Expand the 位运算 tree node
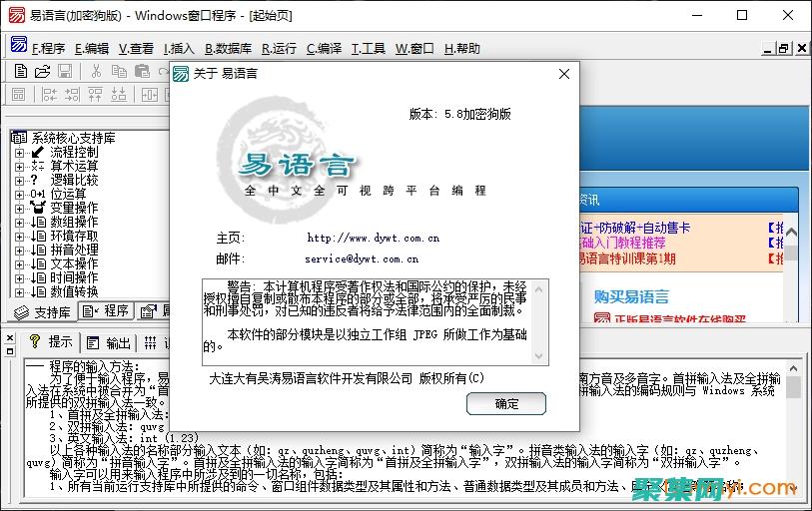This screenshot has width=812, height=511. (19, 195)
